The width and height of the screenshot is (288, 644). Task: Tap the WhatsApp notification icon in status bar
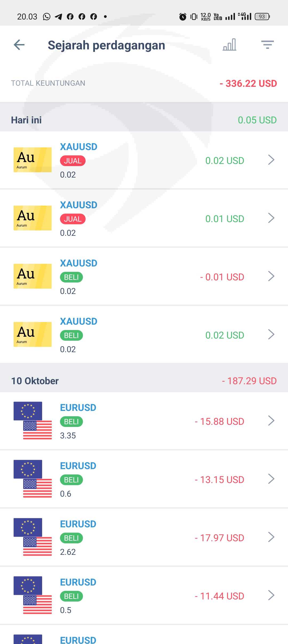click(47, 17)
